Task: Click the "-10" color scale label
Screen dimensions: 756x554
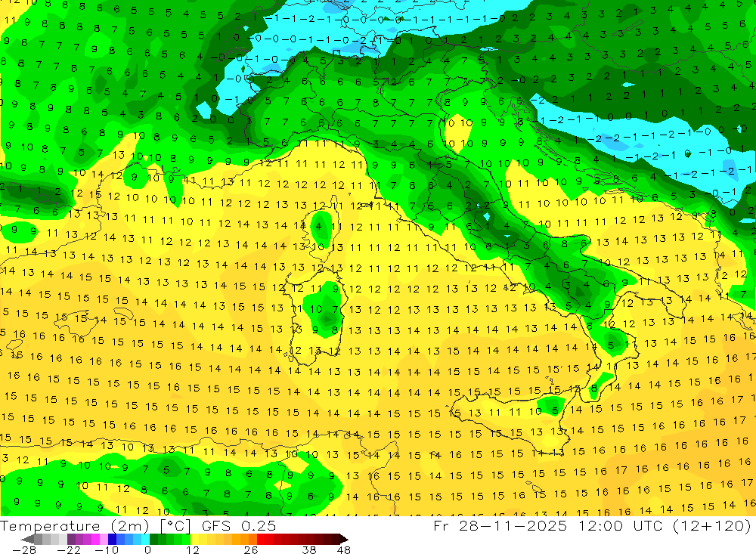Action: (107, 549)
